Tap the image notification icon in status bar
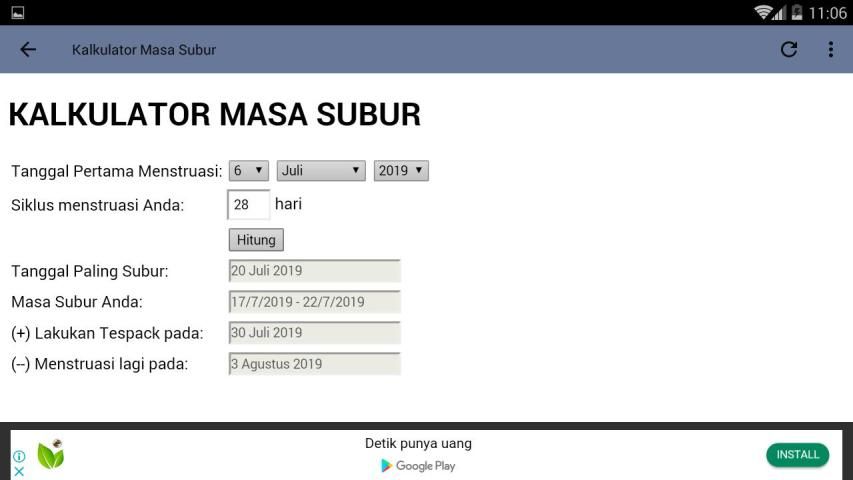The width and height of the screenshot is (853, 480). click(17, 13)
